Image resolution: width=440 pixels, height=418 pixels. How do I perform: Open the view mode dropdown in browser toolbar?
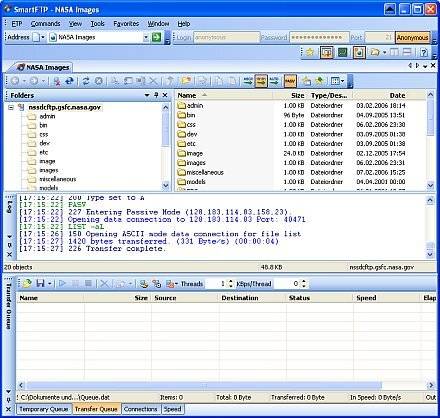pyautogui.click(x=342, y=81)
